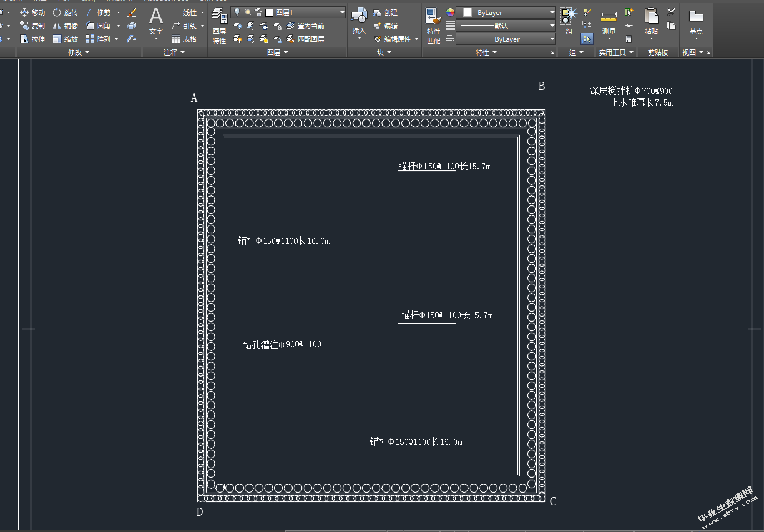The width and height of the screenshot is (764, 532).
Task: Select drawing text 止水帷幕长7.5m
Action: pyautogui.click(x=641, y=103)
